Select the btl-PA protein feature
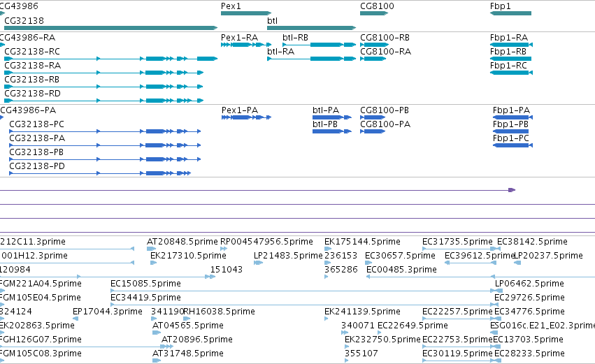The width and height of the screenshot is (595, 364). click(326, 110)
